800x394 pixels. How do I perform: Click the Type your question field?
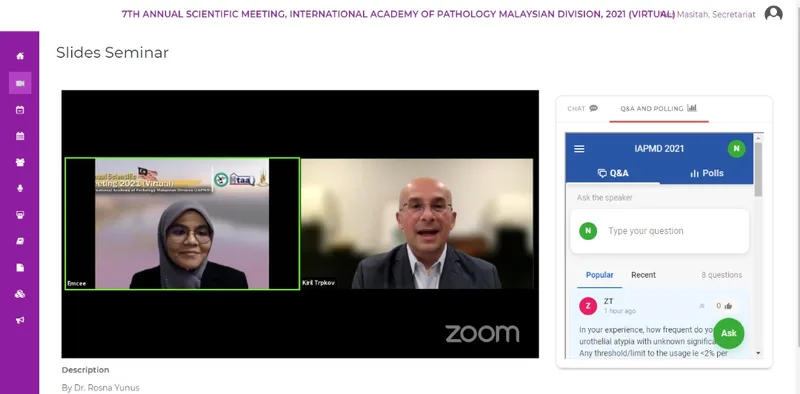point(659,231)
